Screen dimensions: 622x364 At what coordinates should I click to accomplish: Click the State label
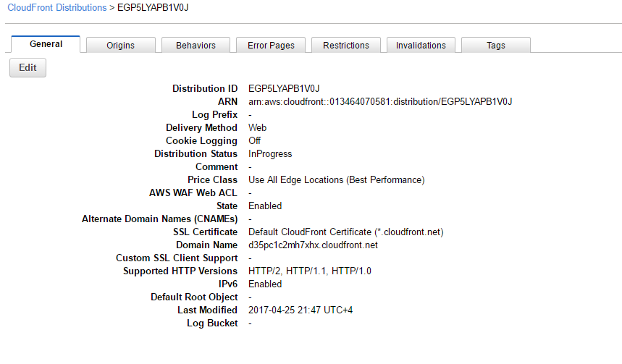pos(227,206)
